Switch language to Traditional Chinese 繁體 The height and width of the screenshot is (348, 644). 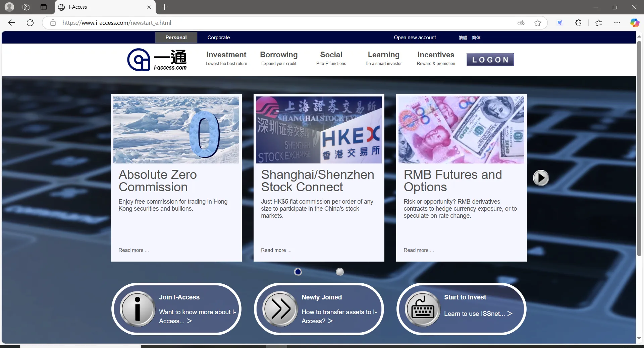pos(463,38)
